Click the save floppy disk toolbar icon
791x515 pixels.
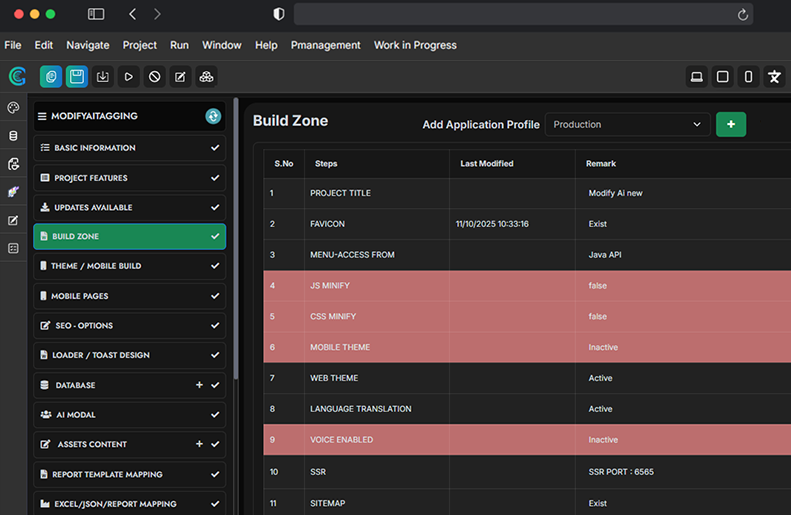(77, 77)
